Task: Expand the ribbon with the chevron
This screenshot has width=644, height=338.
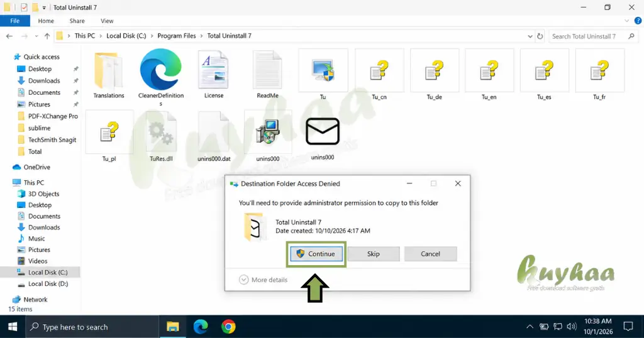Action: (627, 21)
